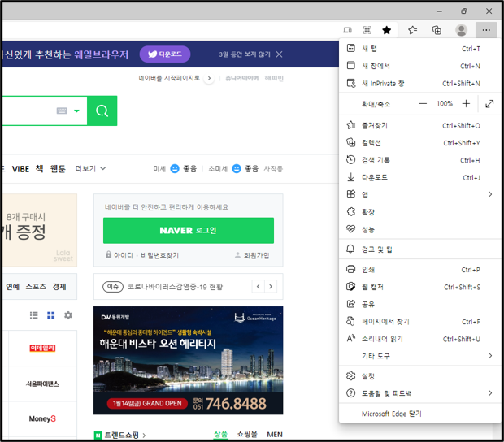
Task: Open 다운로드 (Downloads) menu item
Action: coord(419,177)
